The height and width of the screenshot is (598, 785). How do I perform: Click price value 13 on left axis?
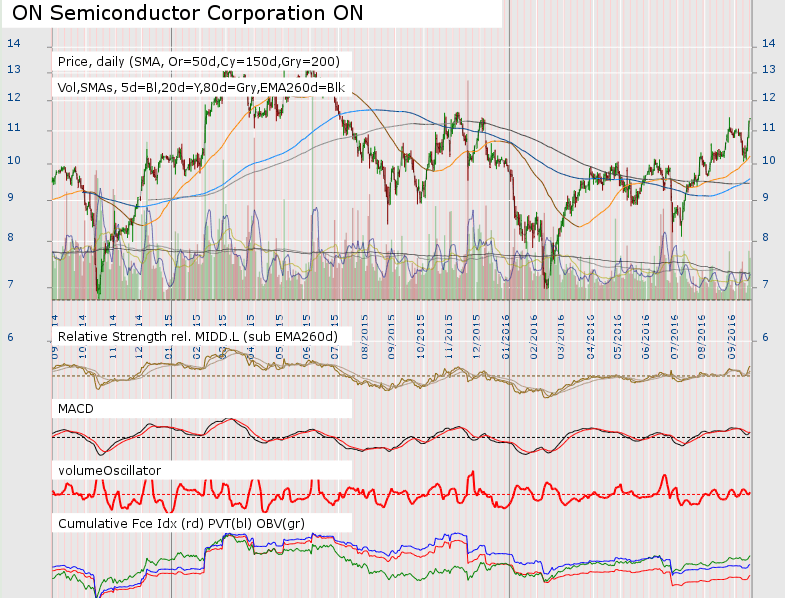14,69
